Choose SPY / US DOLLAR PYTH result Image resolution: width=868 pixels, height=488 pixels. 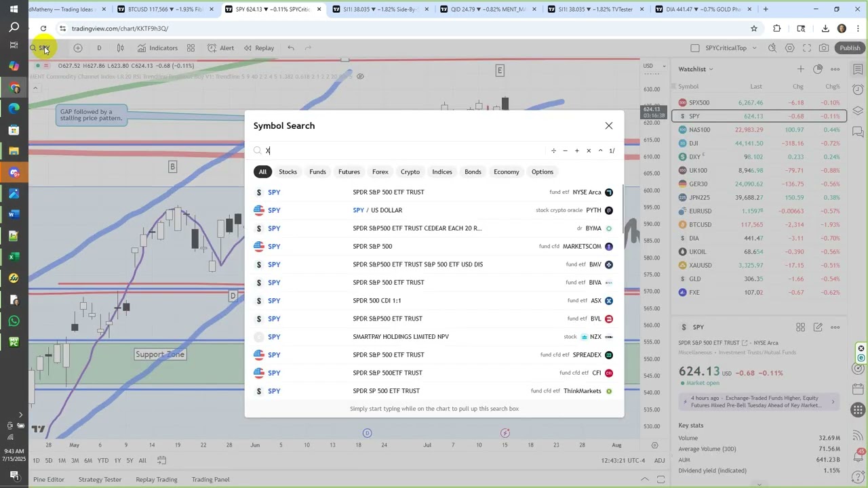pyautogui.click(x=434, y=210)
